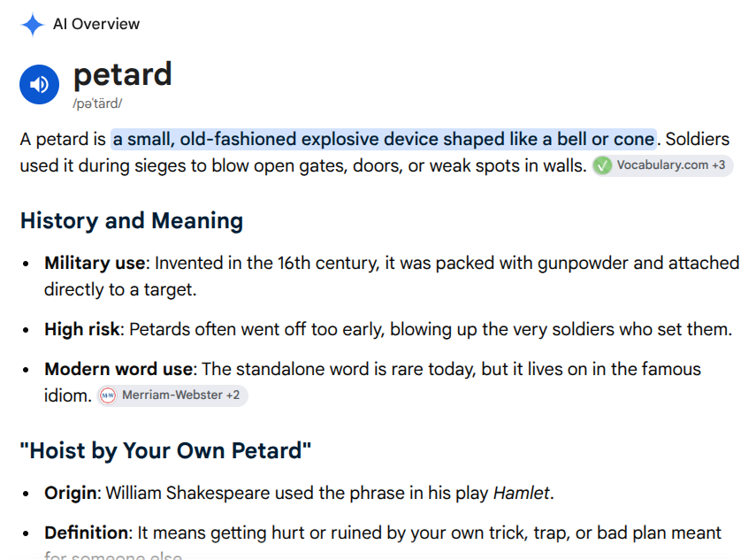
Task: Select the Modern word use bullet label
Action: 118,370
